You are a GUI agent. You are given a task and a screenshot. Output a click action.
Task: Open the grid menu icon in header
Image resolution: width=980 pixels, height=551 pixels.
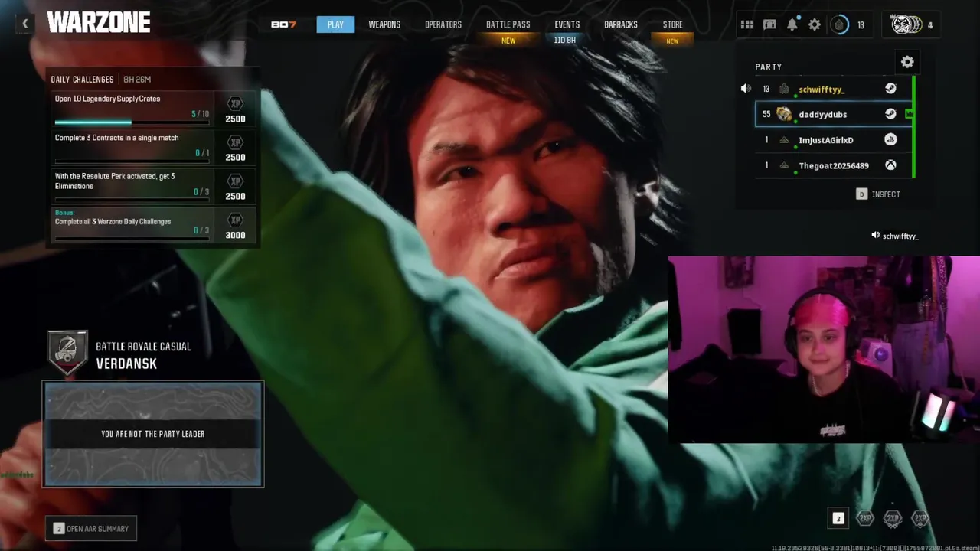click(747, 24)
